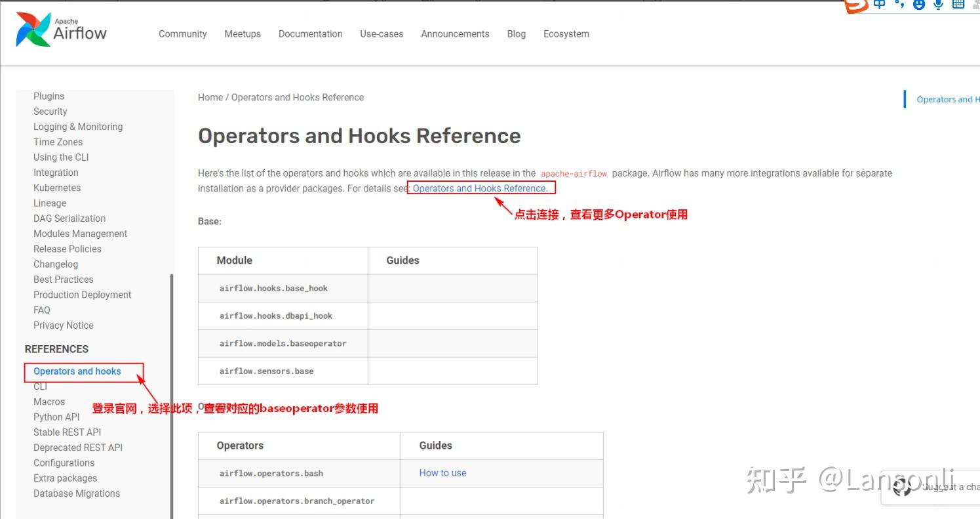Viewport: 980px width, 519px height.
Task: Select Announcements in the top navigation
Action: [455, 34]
